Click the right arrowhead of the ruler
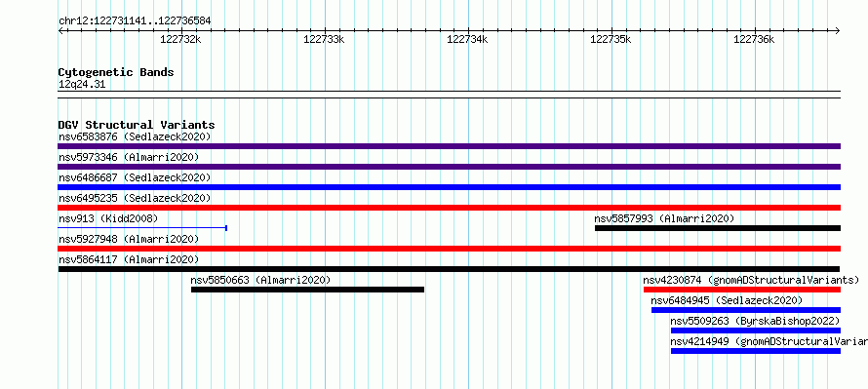Screen dimensions: 868x389 coord(838,30)
